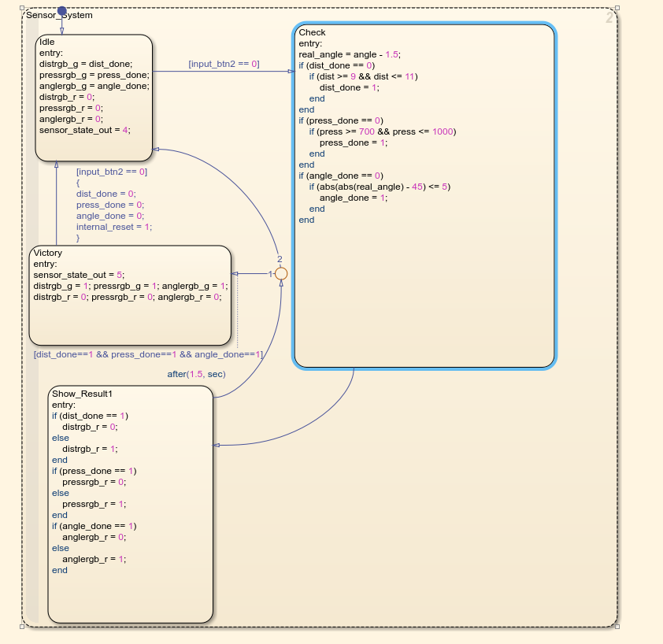The width and height of the screenshot is (663, 644).
Task: Select the Idle state title
Action: tap(46, 42)
